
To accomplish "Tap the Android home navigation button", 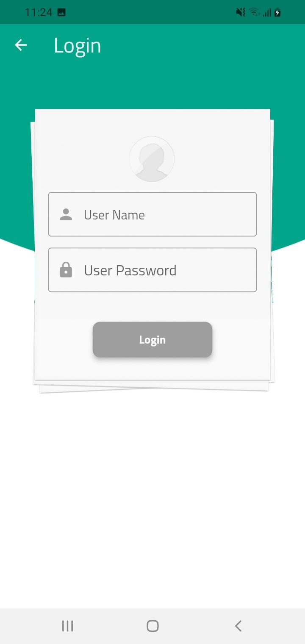I will click(x=152, y=626).
